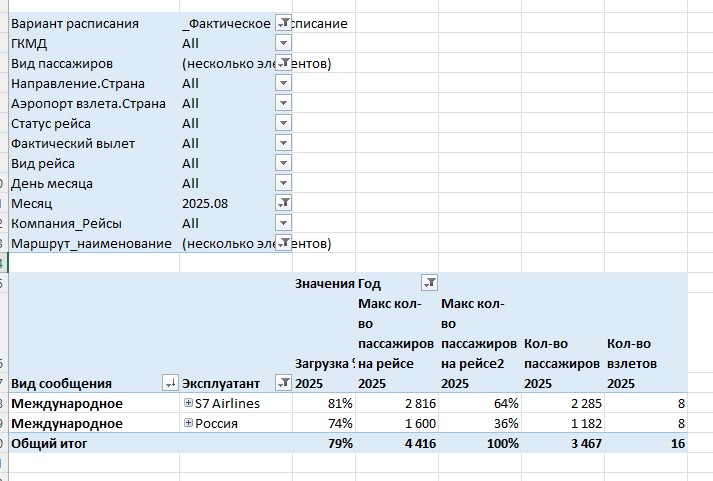
Task: Open the День месяца filter dropdown
Action: click(x=283, y=183)
